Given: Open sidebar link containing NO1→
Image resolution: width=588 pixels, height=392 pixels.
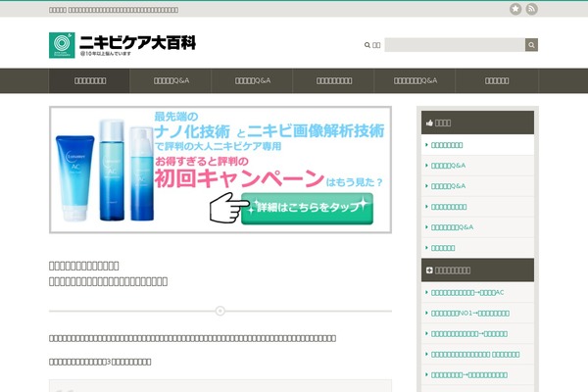Looking at the screenshot, I should 469,314.
